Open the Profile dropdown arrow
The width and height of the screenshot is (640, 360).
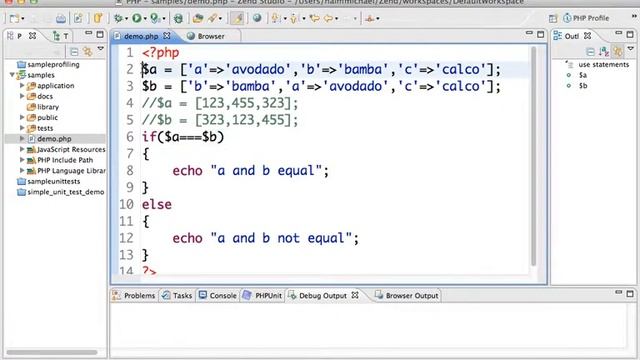tap(164, 19)
